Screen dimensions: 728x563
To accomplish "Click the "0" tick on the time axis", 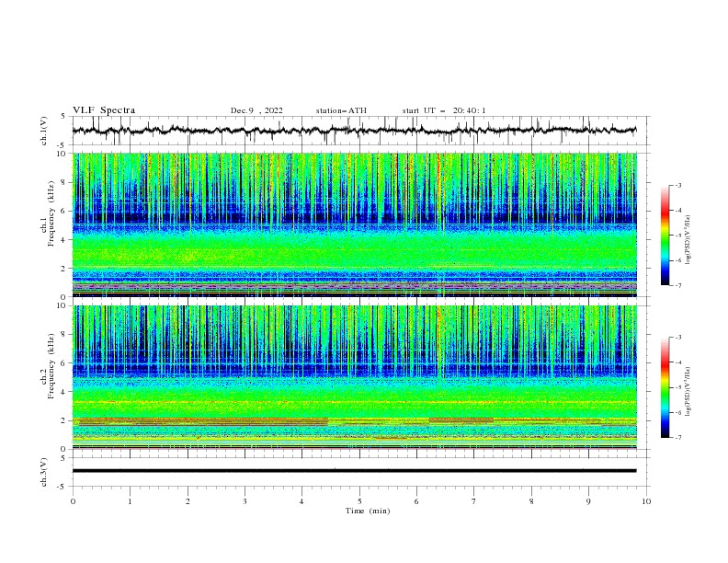I will (x=73, y=501).
